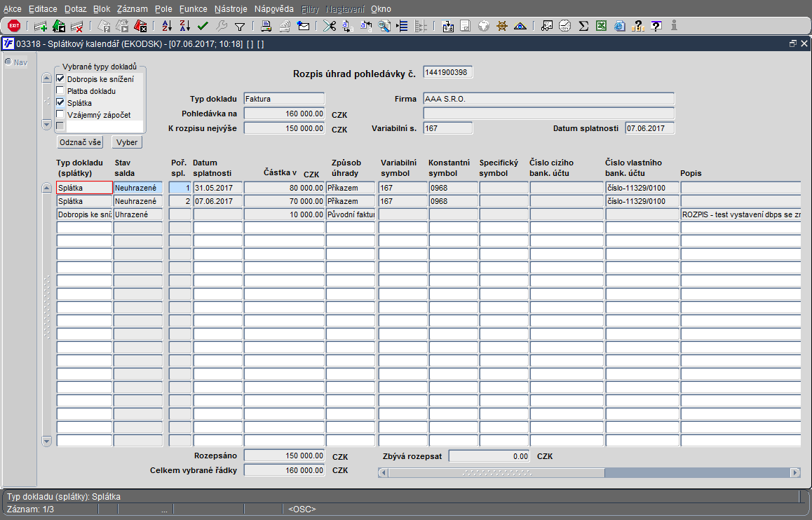
Task: Click the 'Uhrazené' status cell
Action: (138, 214)
